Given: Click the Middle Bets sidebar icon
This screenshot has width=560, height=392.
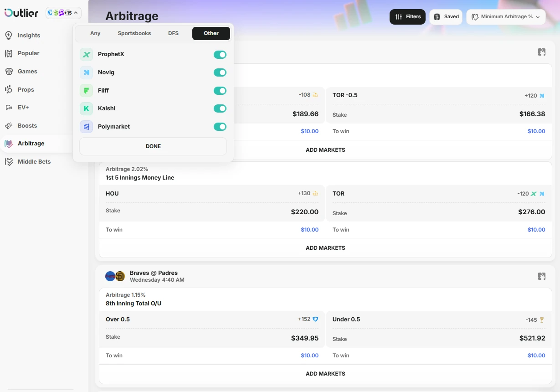Looking at the screenshot, I should (9, 162).
